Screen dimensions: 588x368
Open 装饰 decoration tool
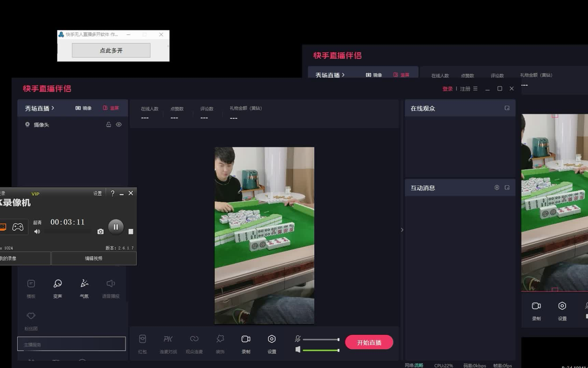click(220, 344)
